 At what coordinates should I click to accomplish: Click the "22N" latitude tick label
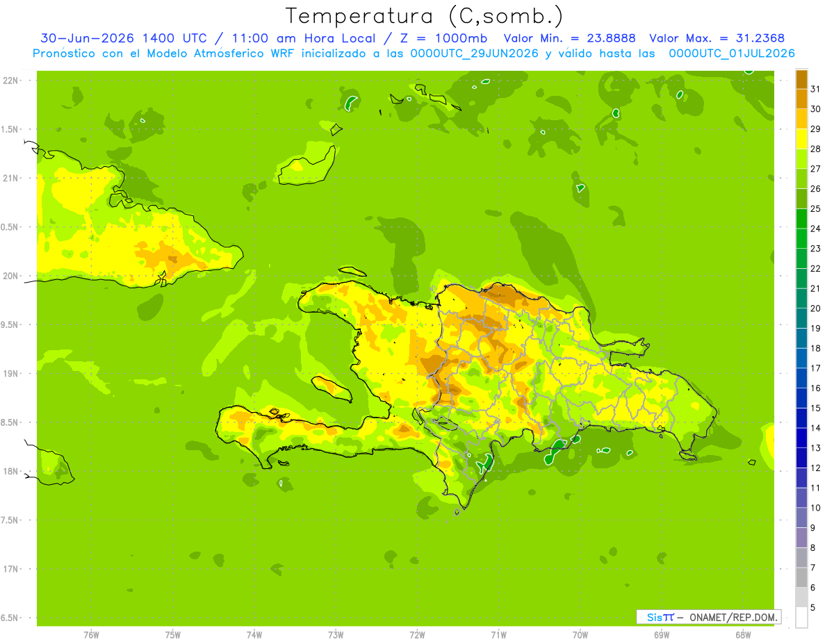point(11,81)
